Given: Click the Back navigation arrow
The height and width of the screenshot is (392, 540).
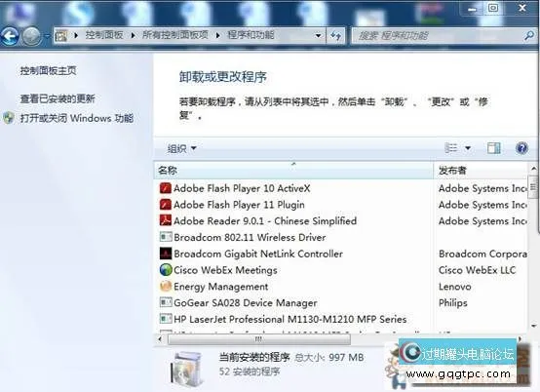Looking at the screenshot, I should click(10, 36).
